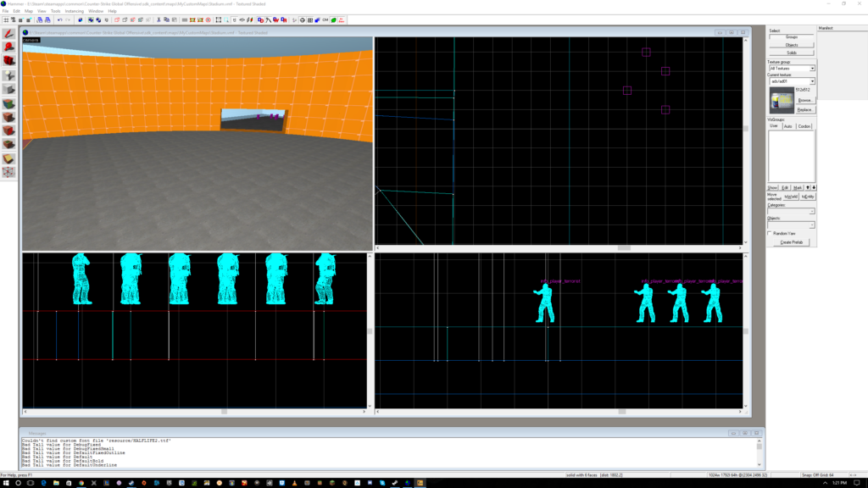Viewport: 868px width, 488px height.
Task: Click the move toWorld button
Action: coord(791,197)
